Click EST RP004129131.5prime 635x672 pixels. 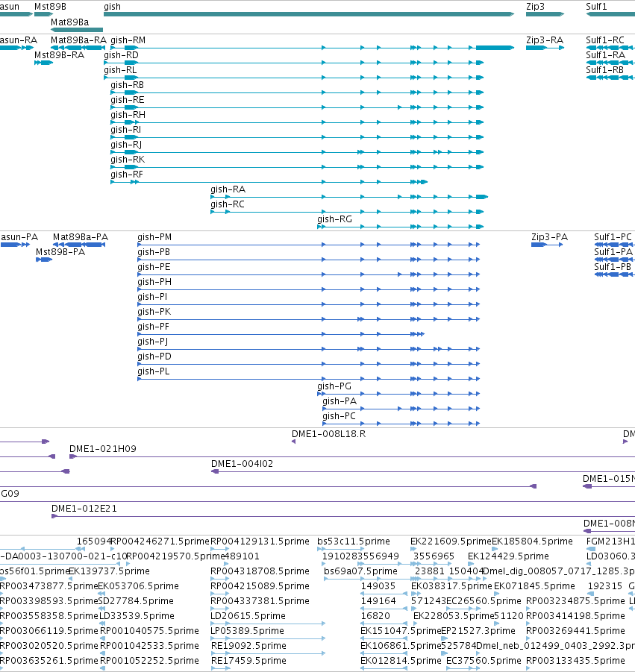coord(260,541)
